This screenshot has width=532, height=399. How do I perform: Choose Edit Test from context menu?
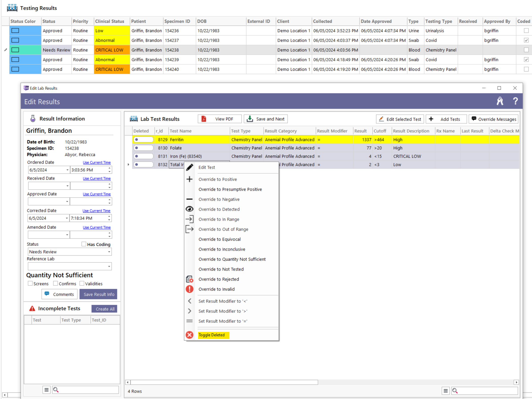(207, 167)
